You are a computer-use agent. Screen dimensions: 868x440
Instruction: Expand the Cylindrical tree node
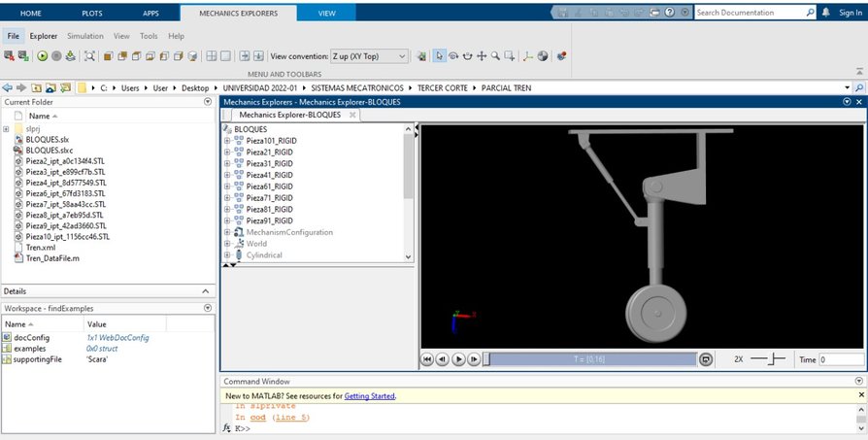[x=227, y=255]
